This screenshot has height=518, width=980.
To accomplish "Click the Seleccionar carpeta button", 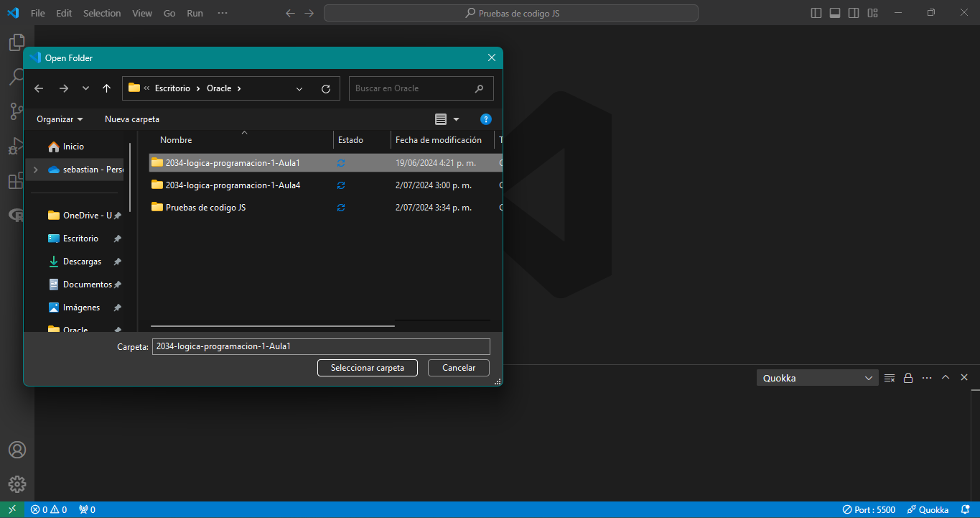I will tap(367, 368).
